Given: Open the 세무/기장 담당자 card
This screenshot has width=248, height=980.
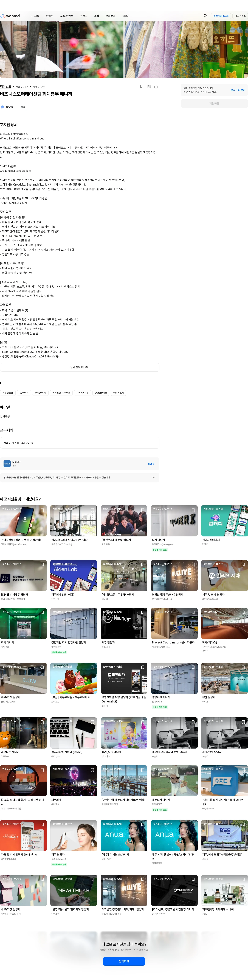Looking at the screenshot, I should pos(23,895).
